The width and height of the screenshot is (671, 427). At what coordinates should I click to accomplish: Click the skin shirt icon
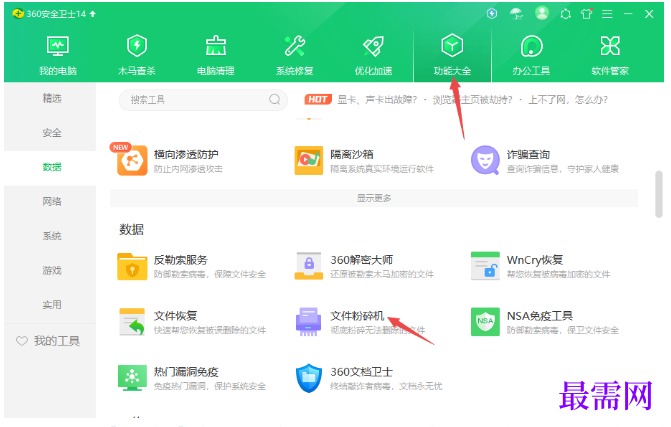point(587,14)
